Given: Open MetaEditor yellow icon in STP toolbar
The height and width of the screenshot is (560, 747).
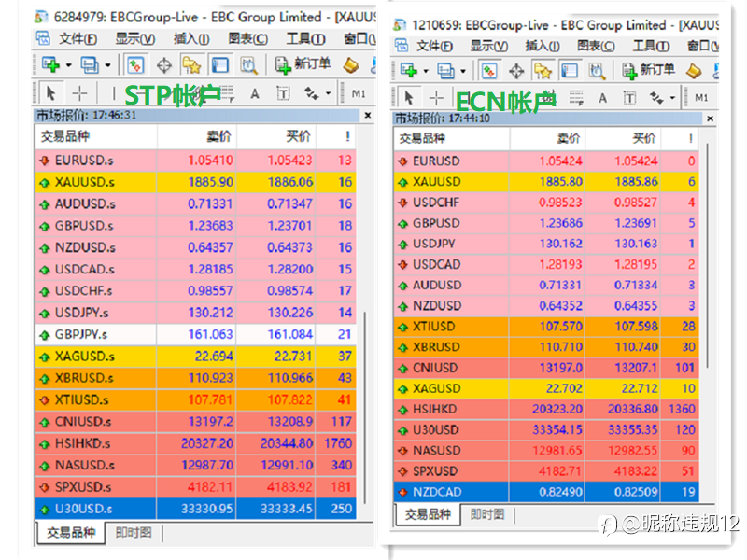Looking at the screenshot, I should tap(351, 65).
